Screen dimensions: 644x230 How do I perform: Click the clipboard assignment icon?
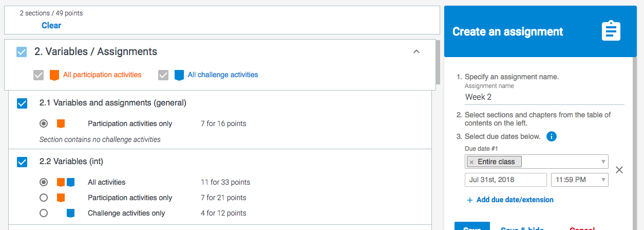(x=611, y=31)
